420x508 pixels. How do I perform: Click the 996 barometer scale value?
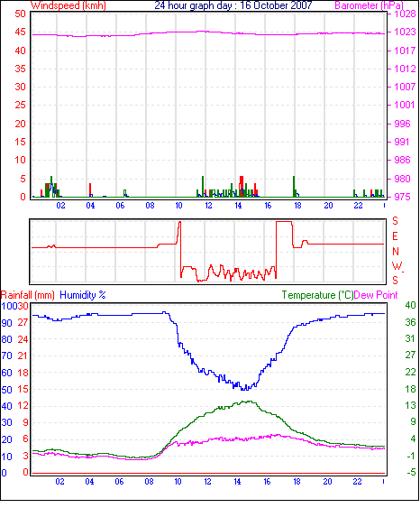click(402, 124)
